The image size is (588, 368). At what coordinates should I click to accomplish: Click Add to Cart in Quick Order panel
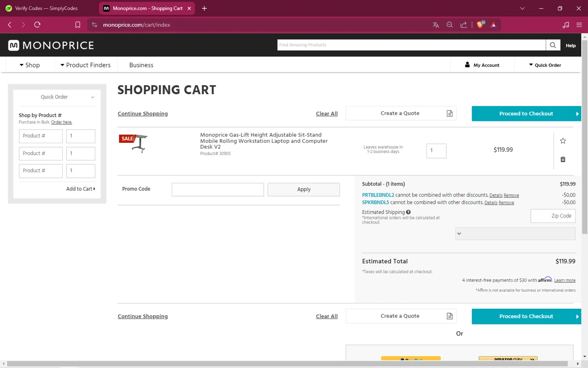point(81,189)
